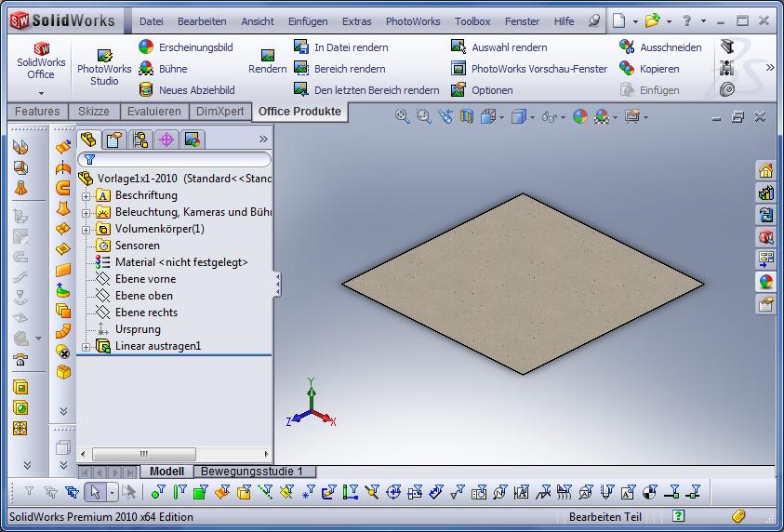This screenshot has height=532, width=784.
Task: Click the Zoom to Fit magnifier icon
Action: tap(403, 116)
